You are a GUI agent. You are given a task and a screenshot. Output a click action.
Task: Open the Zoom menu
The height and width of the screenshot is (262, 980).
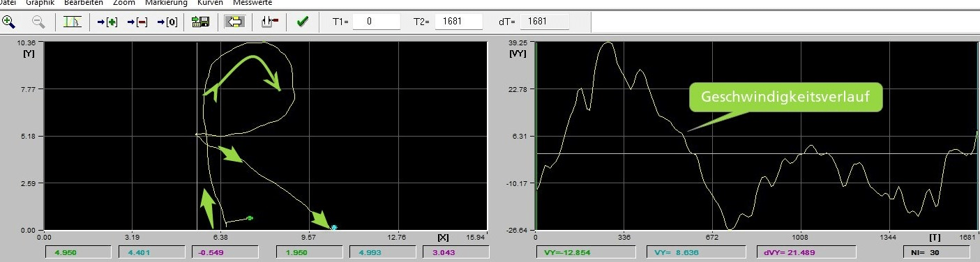124,3
